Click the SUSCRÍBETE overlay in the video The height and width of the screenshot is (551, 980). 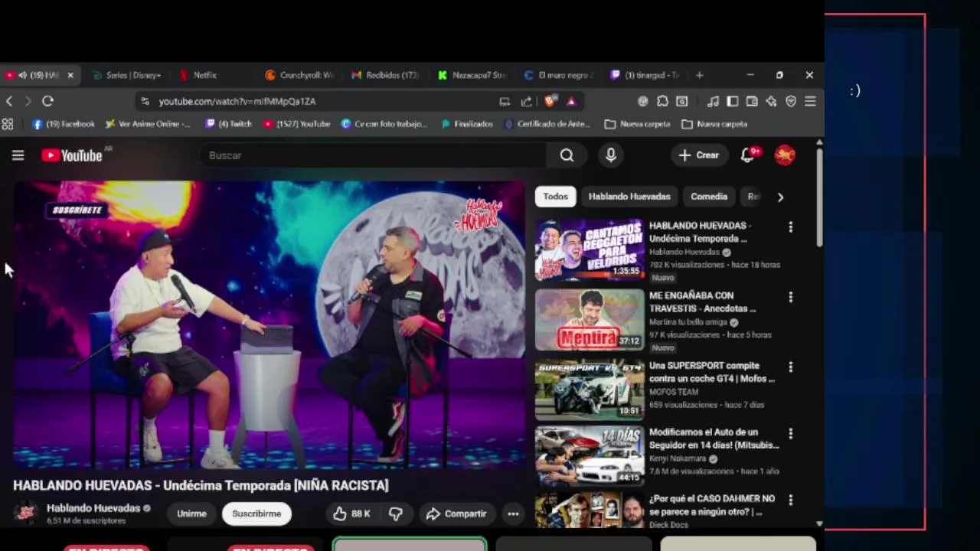(x=77, y=210)
